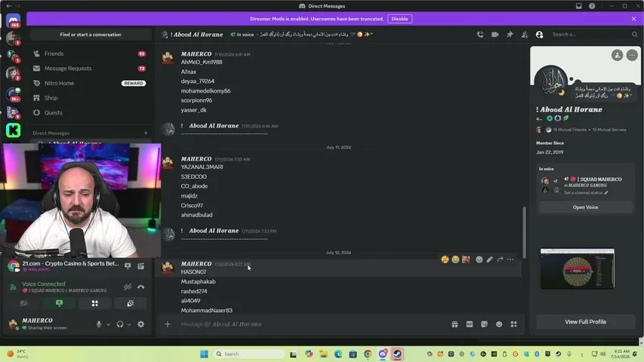This screenshot has height=362, width=644.
Task: React with the first quick emoji
Action: pos(445,259)
